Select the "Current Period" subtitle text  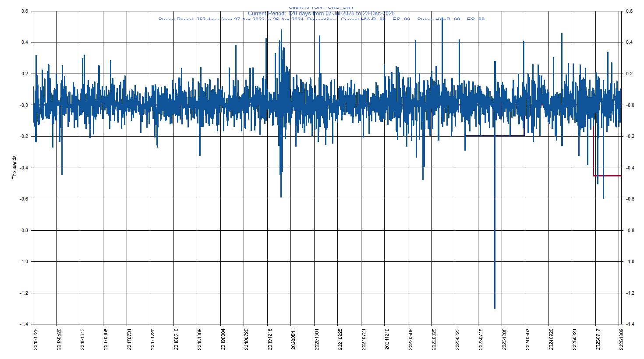point(321,14)
